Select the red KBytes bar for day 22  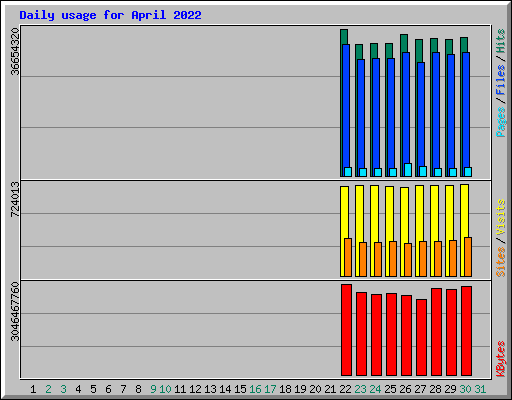(346, 330)
